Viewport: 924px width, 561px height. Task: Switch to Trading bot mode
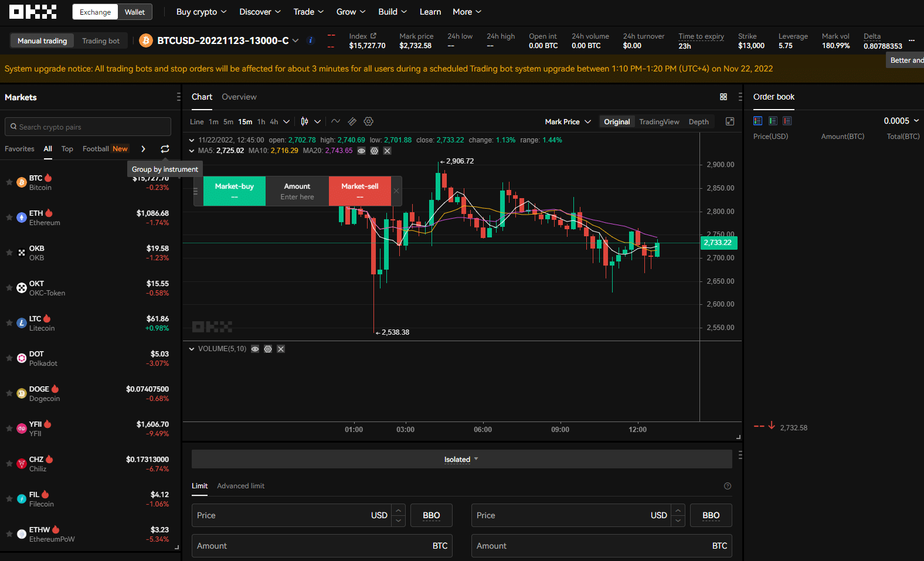tap(101, 40)
